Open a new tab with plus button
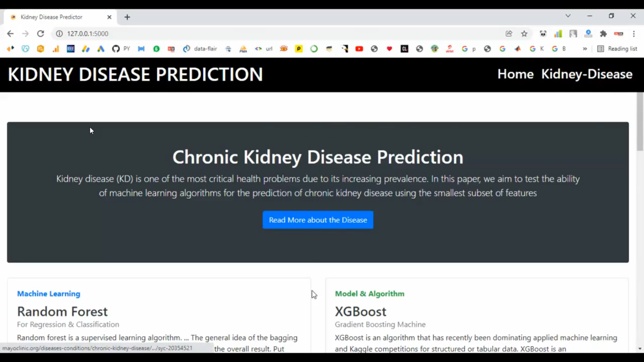 pos(127,17)
